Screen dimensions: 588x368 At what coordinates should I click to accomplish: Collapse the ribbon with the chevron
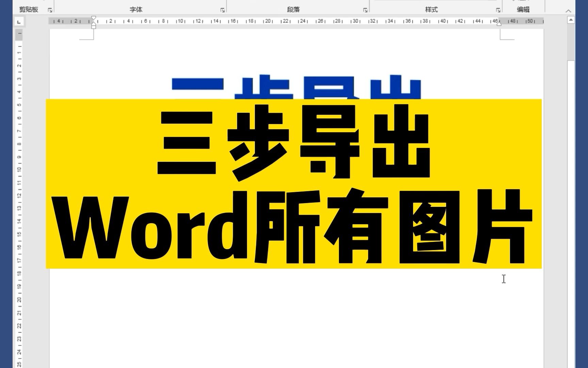568,11
